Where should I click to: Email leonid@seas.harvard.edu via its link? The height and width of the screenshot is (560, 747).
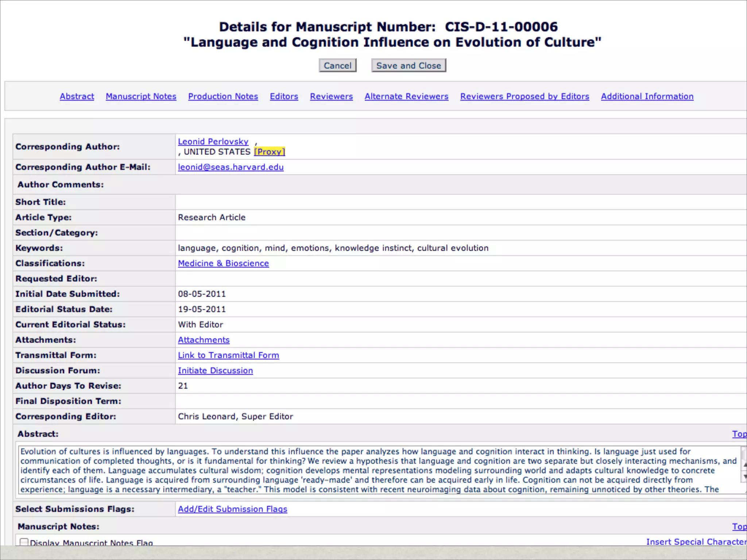tap(231, 167)
